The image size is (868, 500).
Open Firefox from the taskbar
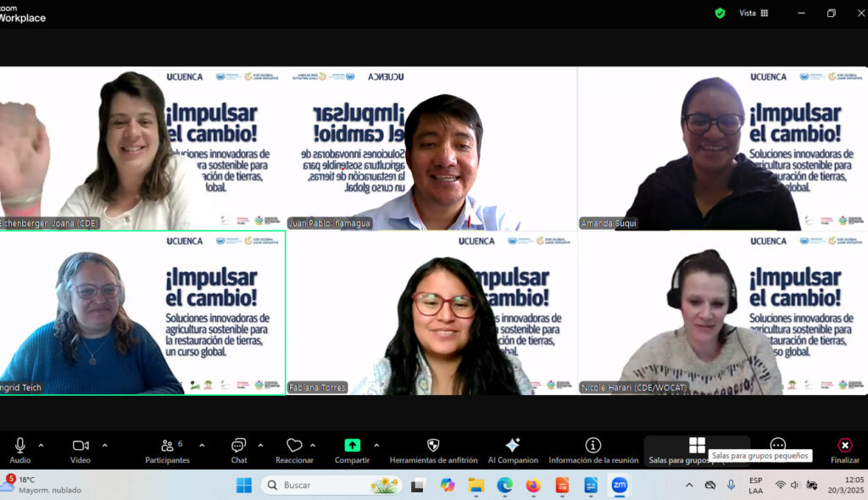[x=533, y=486]
